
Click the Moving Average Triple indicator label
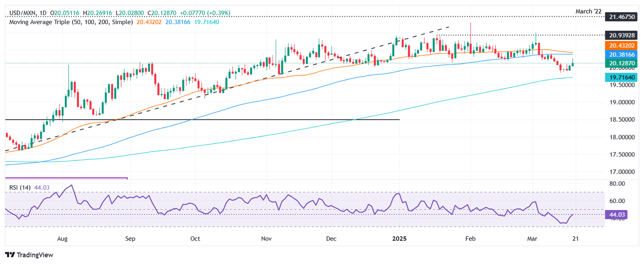70,22
